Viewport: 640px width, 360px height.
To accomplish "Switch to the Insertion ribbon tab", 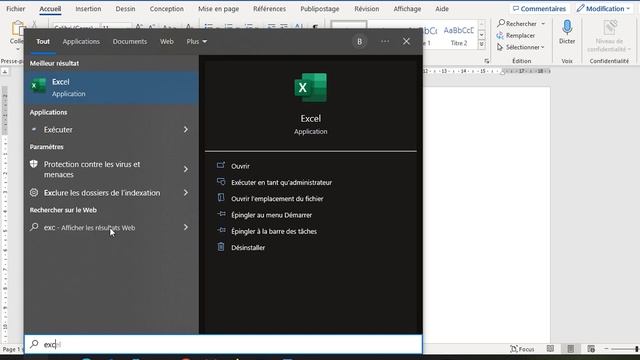I will tap(88, 9).
